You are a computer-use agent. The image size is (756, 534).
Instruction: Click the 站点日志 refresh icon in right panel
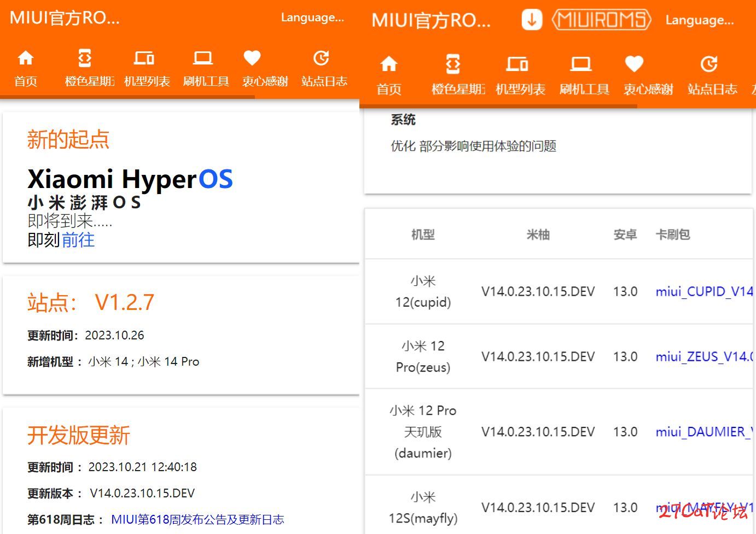coord(709,64)
